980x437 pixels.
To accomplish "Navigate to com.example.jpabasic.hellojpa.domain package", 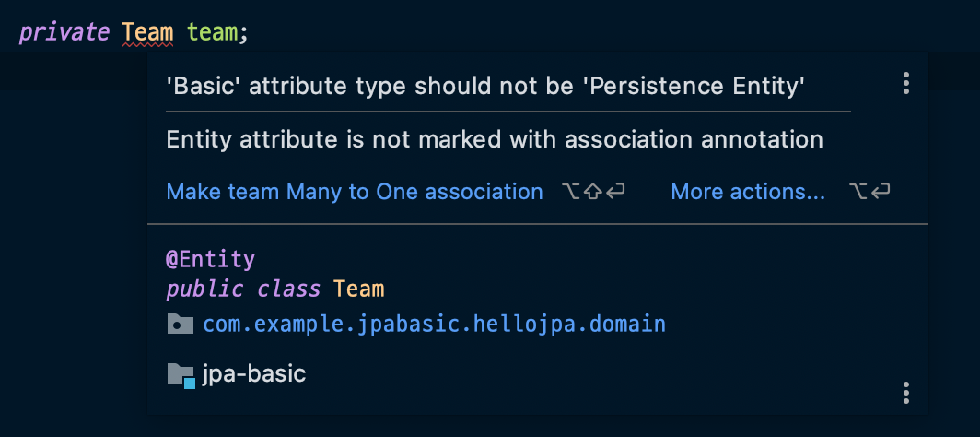I will pos(434,325).
